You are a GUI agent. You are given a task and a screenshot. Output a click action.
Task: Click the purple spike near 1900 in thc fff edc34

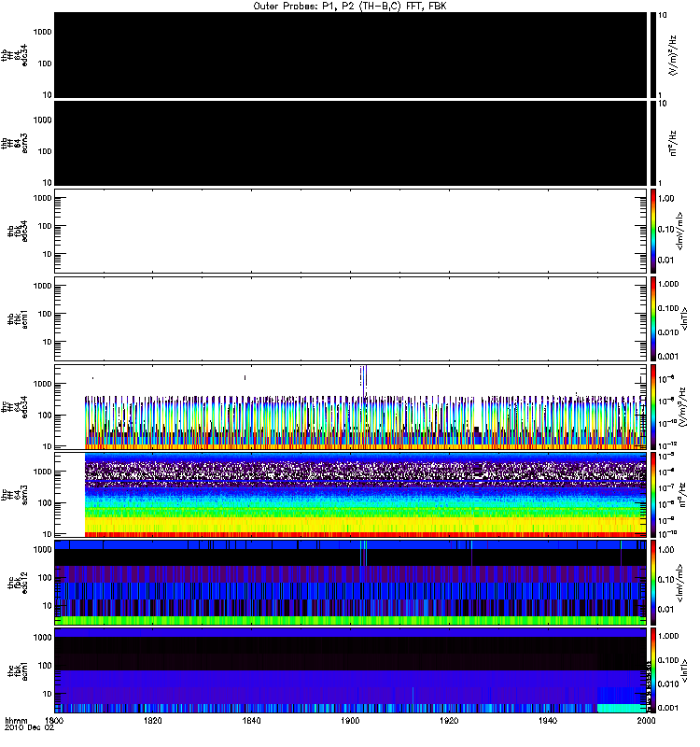click(364, 381)
